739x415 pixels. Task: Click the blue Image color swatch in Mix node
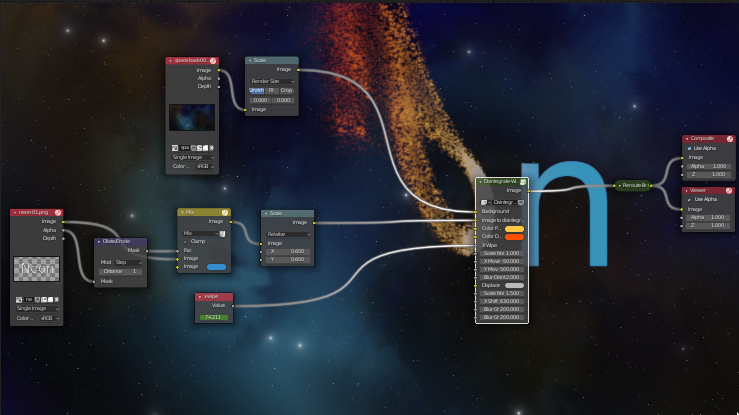pos(216,267)
